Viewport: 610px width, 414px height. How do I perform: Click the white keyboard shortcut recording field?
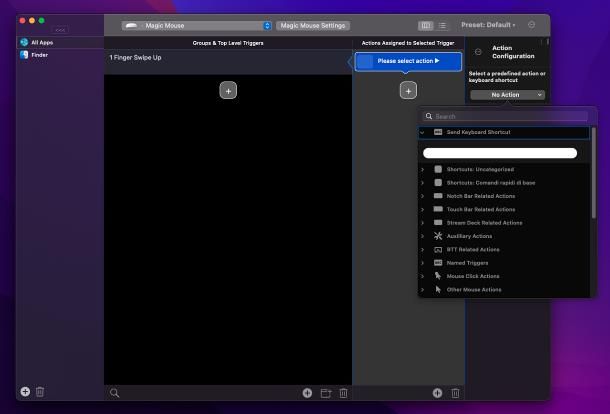[500, 153]
